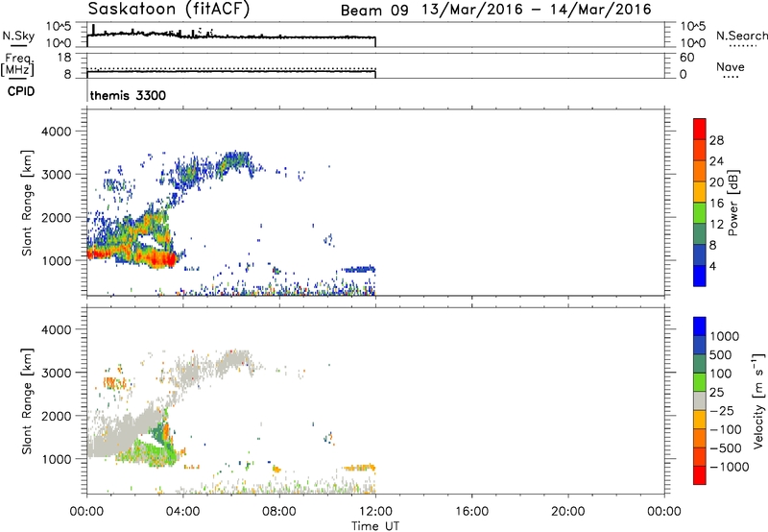Image resolution: width=768 pixels, height=532 pixels.
Task: Click the 'Beam 09' label
Action: [x=374, y=11]
